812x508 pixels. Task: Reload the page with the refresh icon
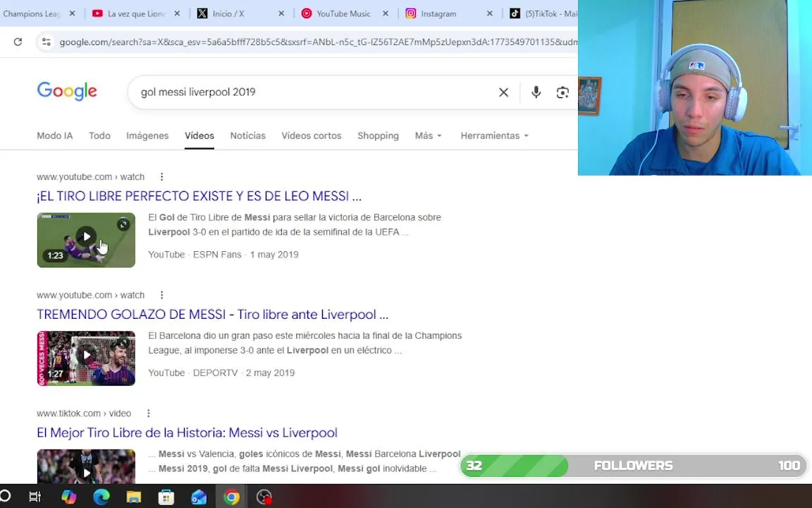18,42
